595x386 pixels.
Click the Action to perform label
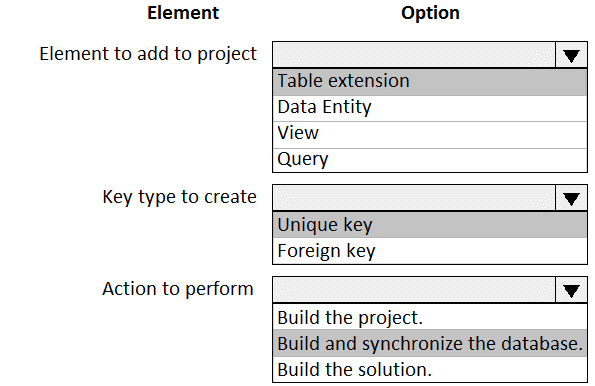[x=178, y=289]
